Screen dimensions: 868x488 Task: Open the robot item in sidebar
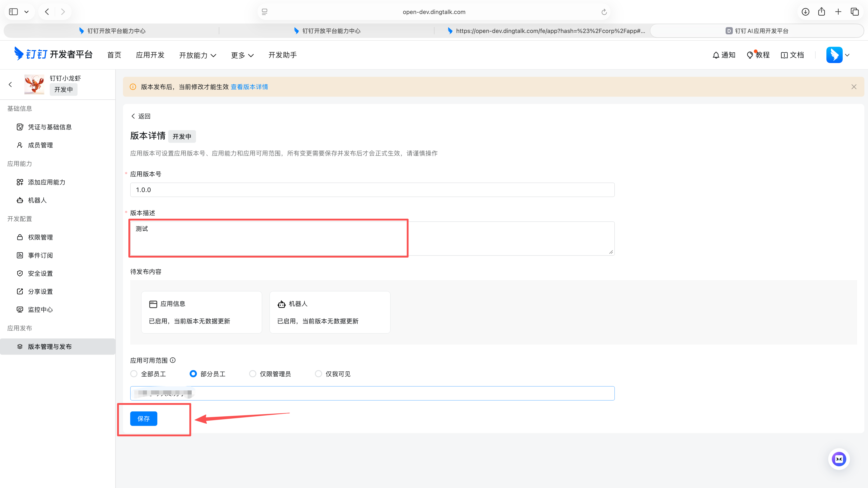pyautogui.click(x=37, y=200)
